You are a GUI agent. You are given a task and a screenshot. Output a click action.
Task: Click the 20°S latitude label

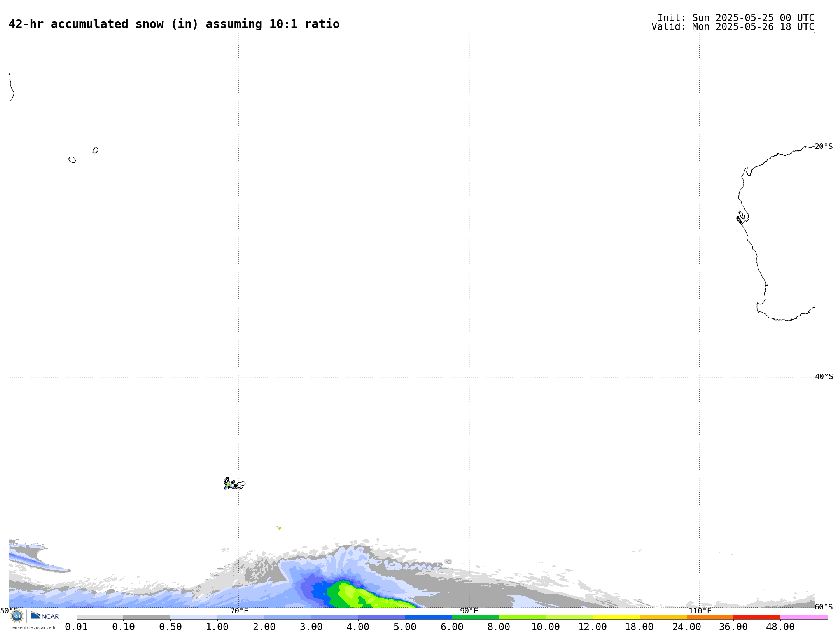[824, 147]
